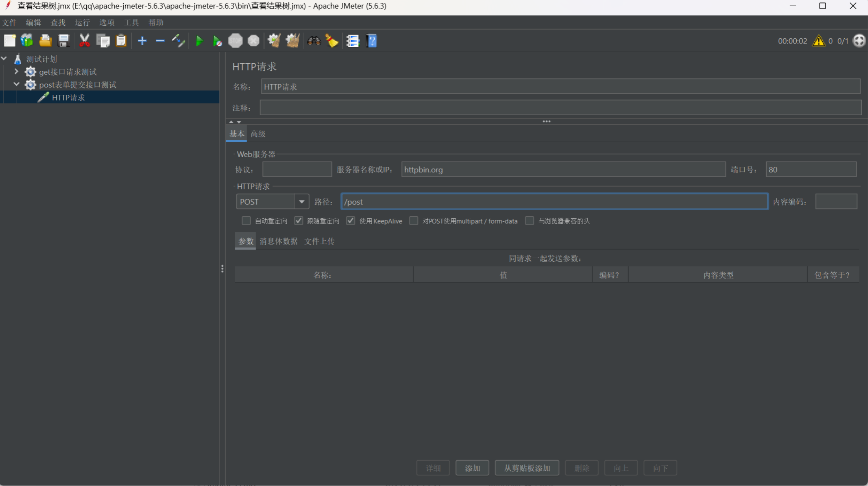The width and height of the screenshot is (868, 486).
Task: Click the Function helper list icon
Action: coord(352,41)
